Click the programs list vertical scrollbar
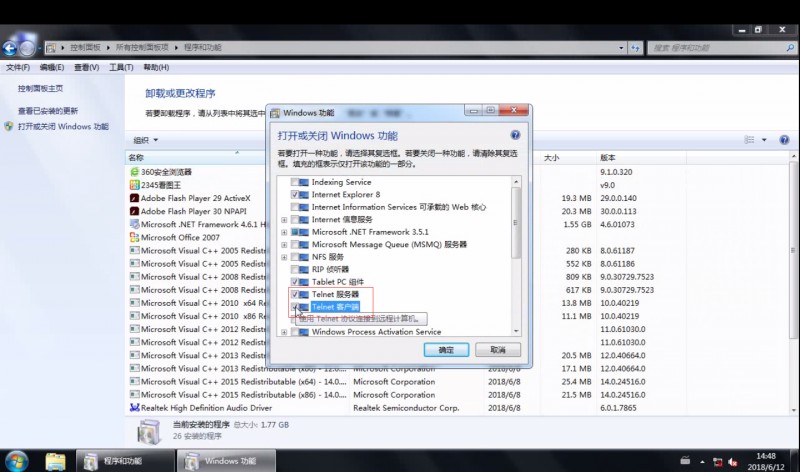This screenshot has width=800, height=472. (793, 250)
